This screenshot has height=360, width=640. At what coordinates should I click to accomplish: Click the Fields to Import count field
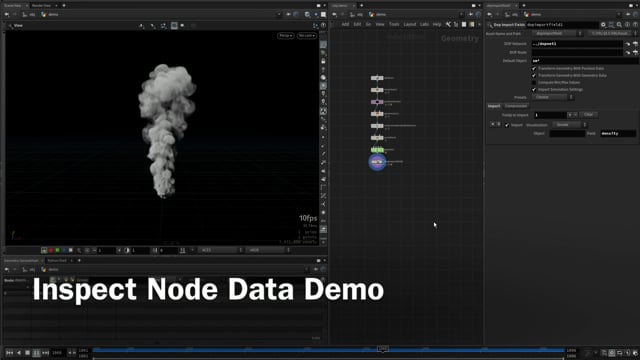[550, 115]
